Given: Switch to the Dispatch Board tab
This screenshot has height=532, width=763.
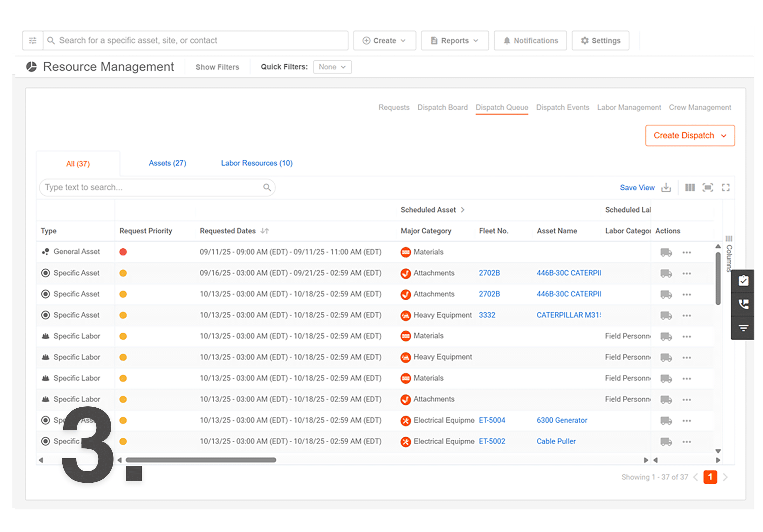Looking at the screenshot, I should [442, 107].
